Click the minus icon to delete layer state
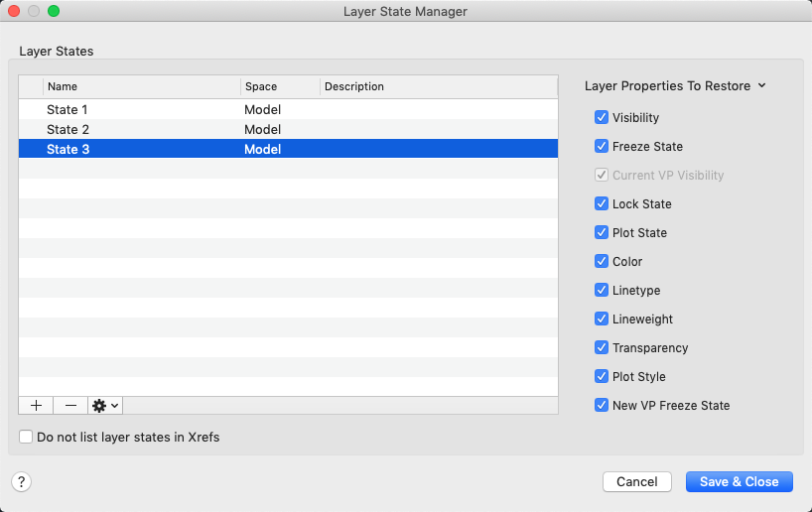 pyautogui.click(x=70, y=405)
